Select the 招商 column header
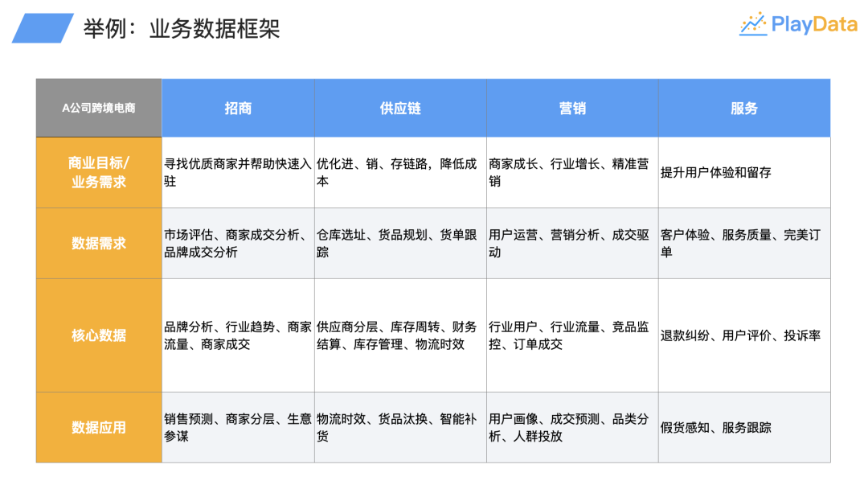The width and height of the screenshot is (868, 489). tap(238, 108)
